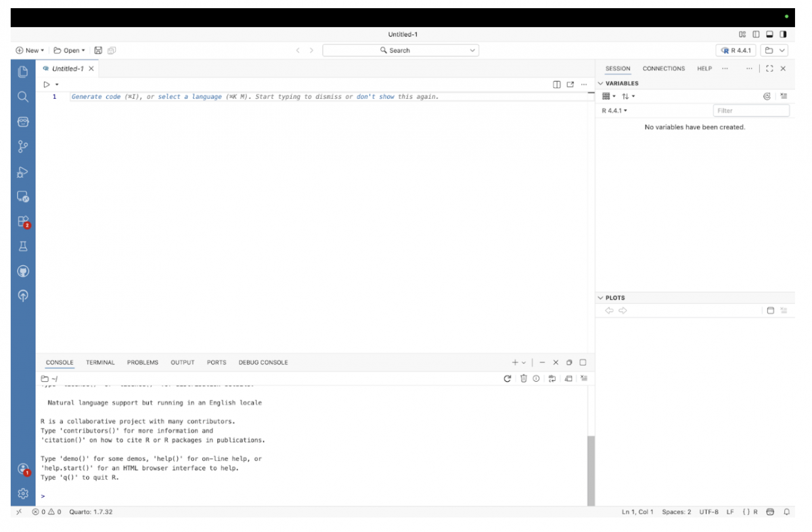812x532 pixels.
Task: Toggle the bottom panel layout button
Action: tap(769, 35)
